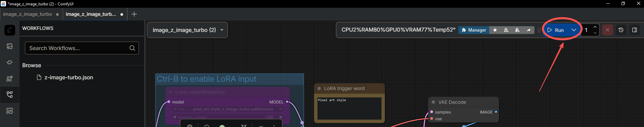The image size is (644, 127).
Task: Open the assets sidebar panel icon
Action: click(9, 46)
